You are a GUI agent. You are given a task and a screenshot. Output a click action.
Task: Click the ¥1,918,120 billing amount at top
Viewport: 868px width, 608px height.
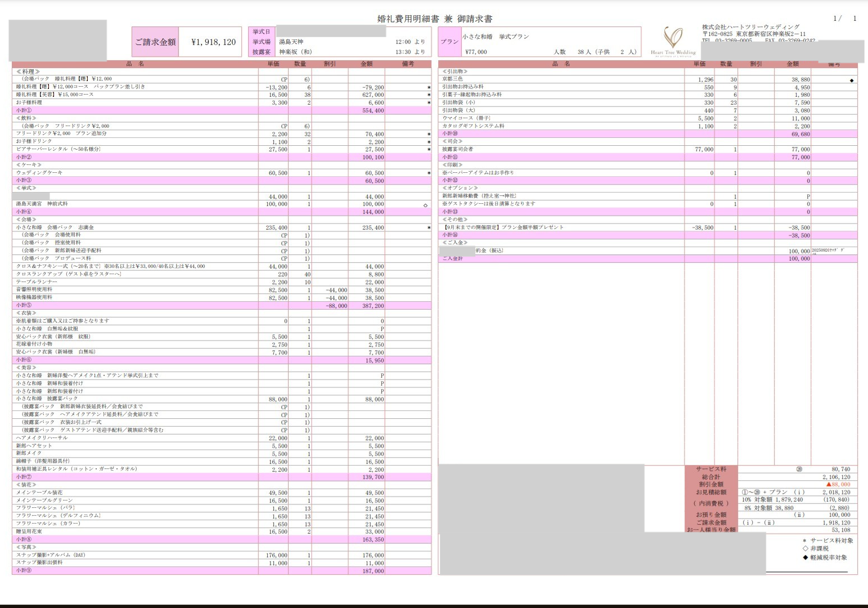point(213,42)
